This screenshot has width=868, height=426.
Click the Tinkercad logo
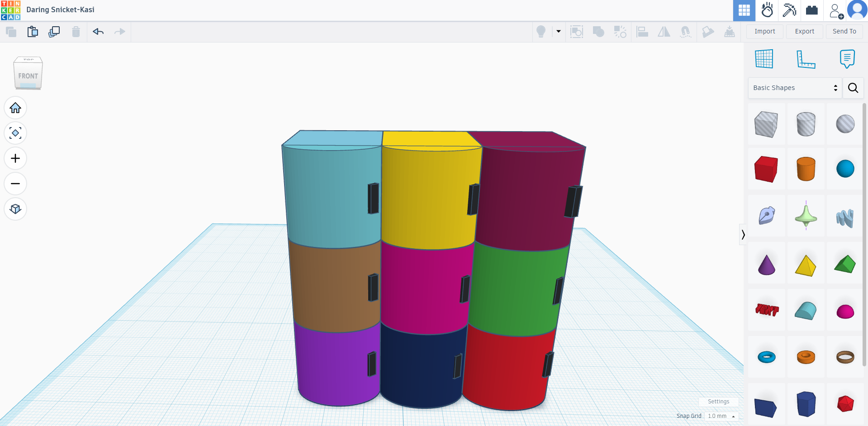tap(10, 10)
